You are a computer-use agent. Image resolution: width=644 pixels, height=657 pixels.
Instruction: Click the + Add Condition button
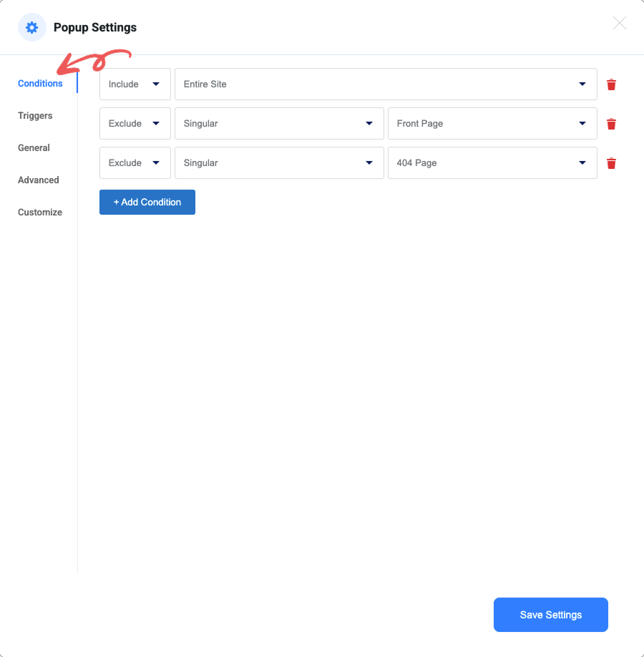coord(147,203)
